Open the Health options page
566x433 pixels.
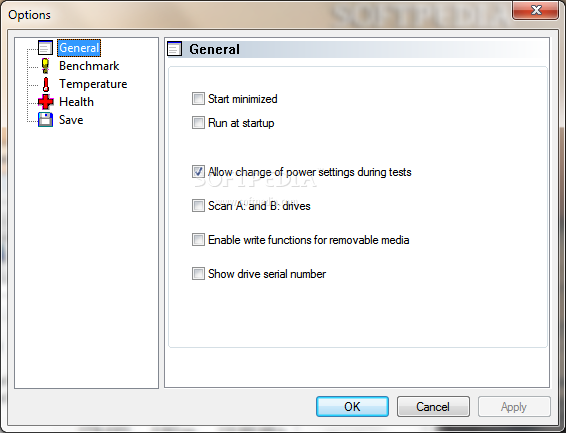77,102
